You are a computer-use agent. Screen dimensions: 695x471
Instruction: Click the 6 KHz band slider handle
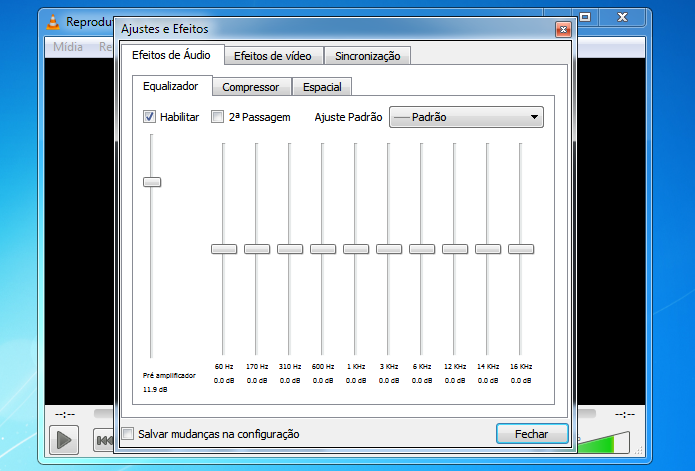422,249
